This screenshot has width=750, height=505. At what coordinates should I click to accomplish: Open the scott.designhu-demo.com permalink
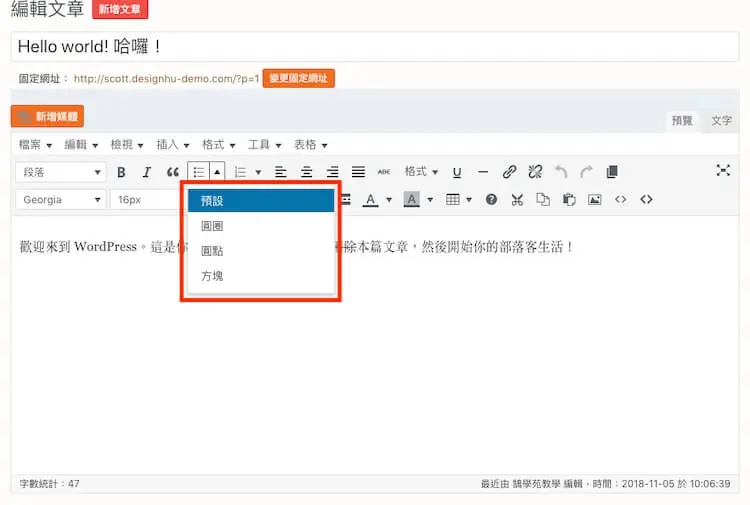166,78
